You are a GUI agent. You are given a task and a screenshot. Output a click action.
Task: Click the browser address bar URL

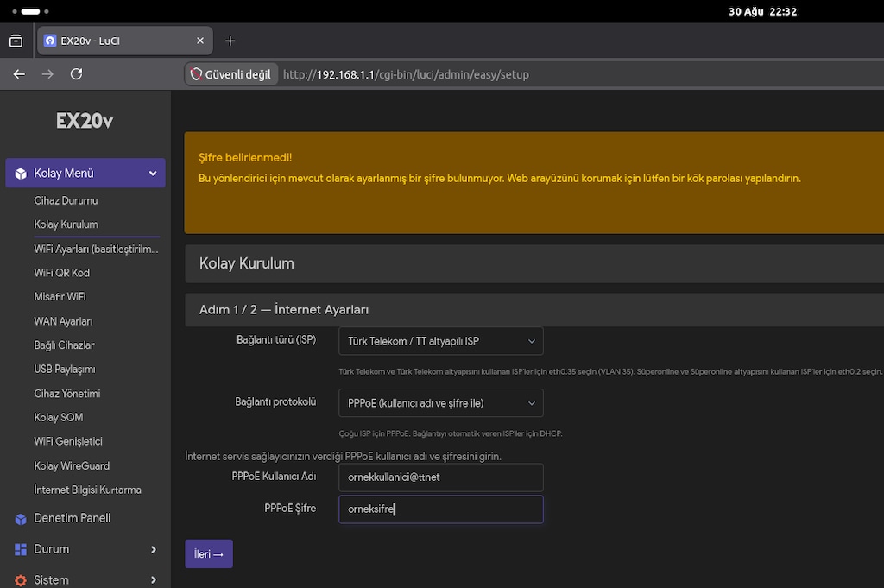(x=406, y=74)
